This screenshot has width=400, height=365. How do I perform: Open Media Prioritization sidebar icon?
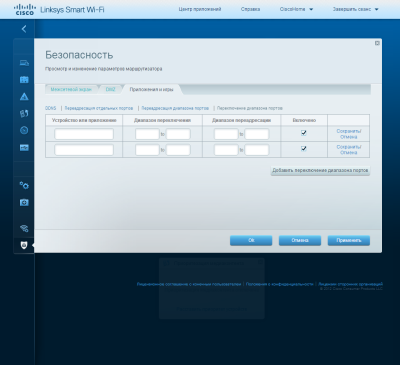(x=24, y=114)
